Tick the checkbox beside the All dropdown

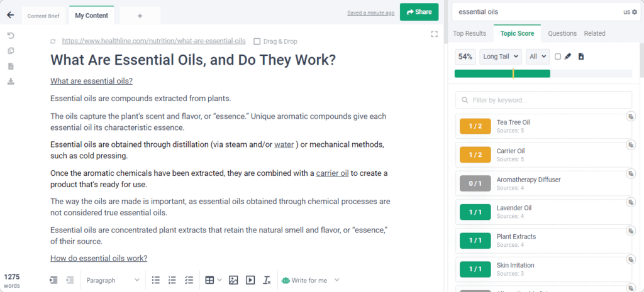(x=558, y=57)
